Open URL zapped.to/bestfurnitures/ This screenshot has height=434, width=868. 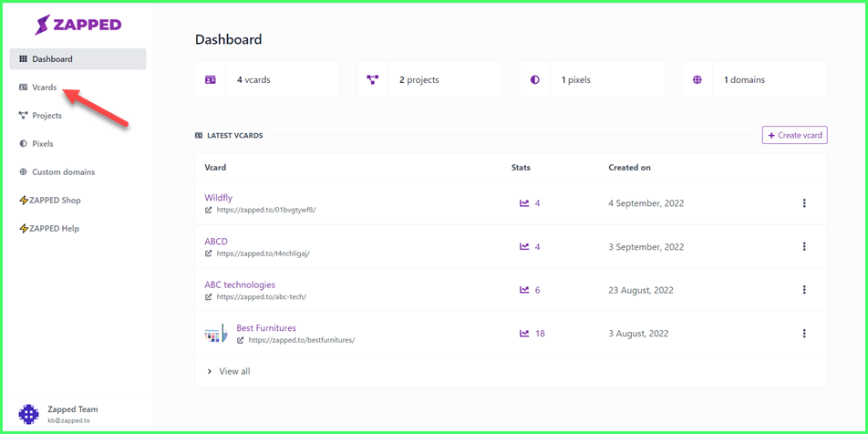[x=301, y=340]
